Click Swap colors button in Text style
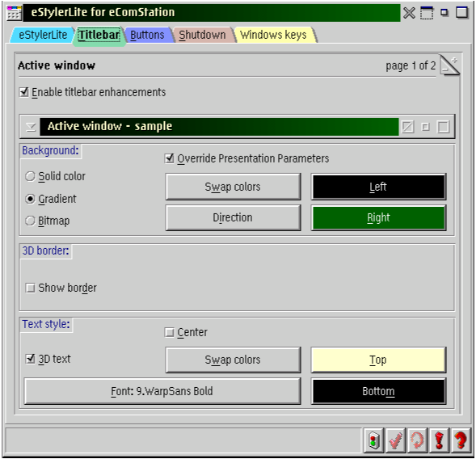This screenshot has width=476, height=459. pyautogui.click(x=233, y=360)
